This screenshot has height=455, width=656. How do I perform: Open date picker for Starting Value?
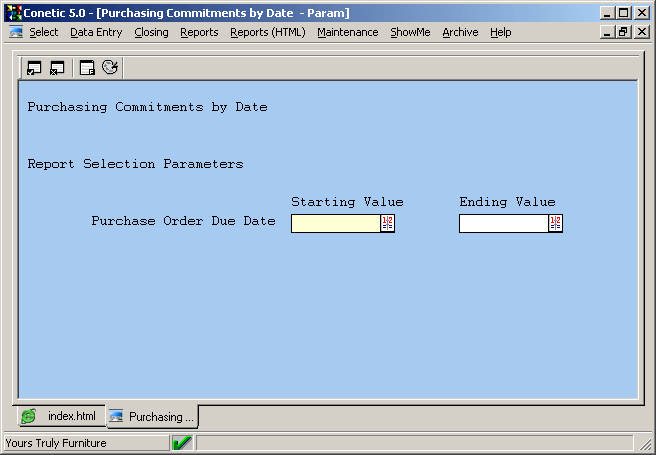click(x=388, y=223)
